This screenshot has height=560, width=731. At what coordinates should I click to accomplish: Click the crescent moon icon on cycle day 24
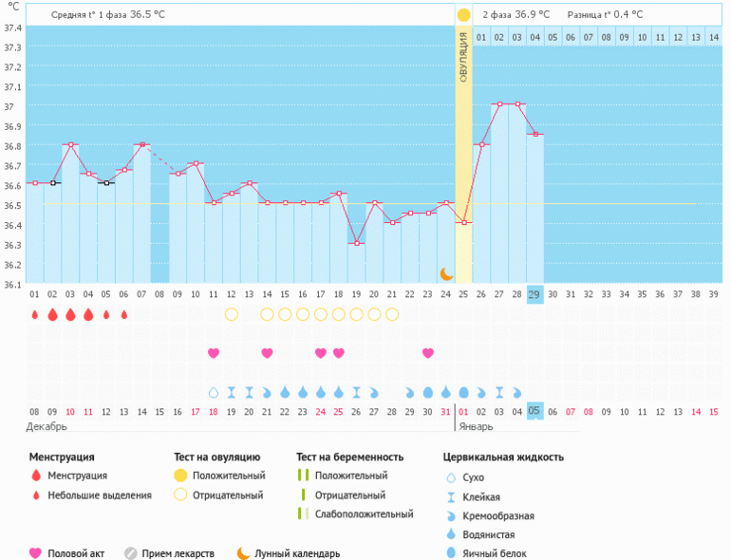(x=446, y=273)
